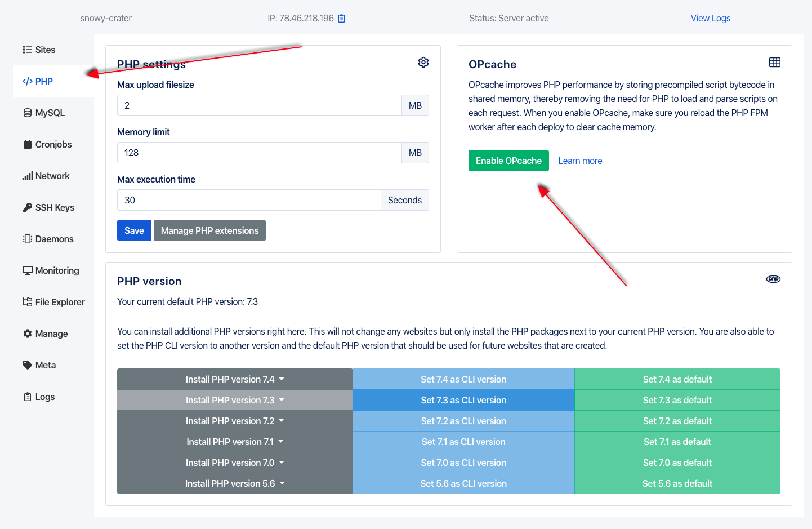Expand Install PHP version 7.4 dropdown
This screenshot has width=812, height=529.
[x=235, y=379]
